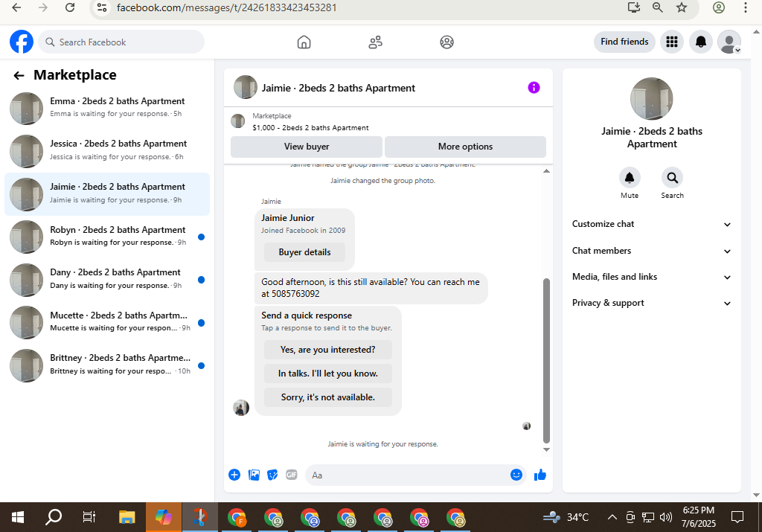Click the chat scrollbar up arrow
762x532 pixels.
coord(546,170)
